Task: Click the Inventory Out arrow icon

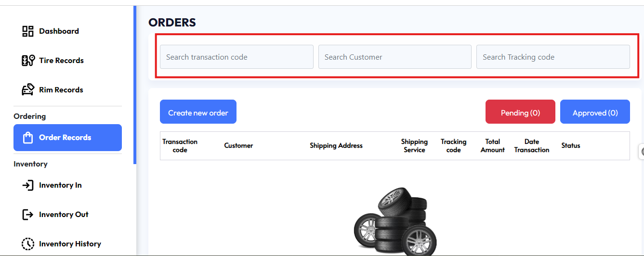Action: pos(28,215)
